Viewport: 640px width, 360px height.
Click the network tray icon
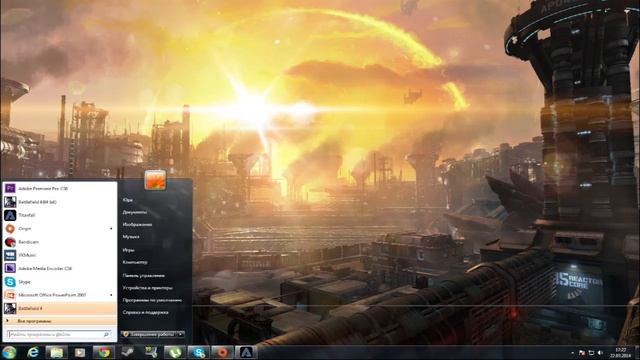click(591, 353)
